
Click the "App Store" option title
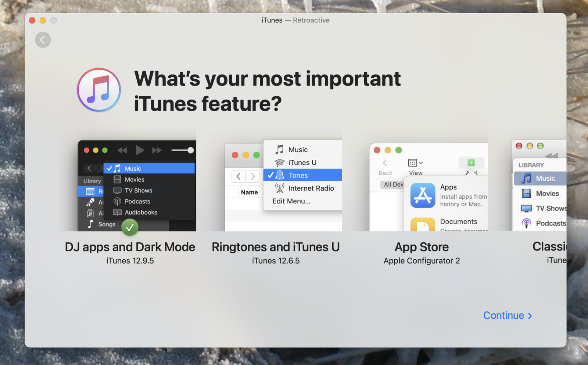(x=422, y=247)
